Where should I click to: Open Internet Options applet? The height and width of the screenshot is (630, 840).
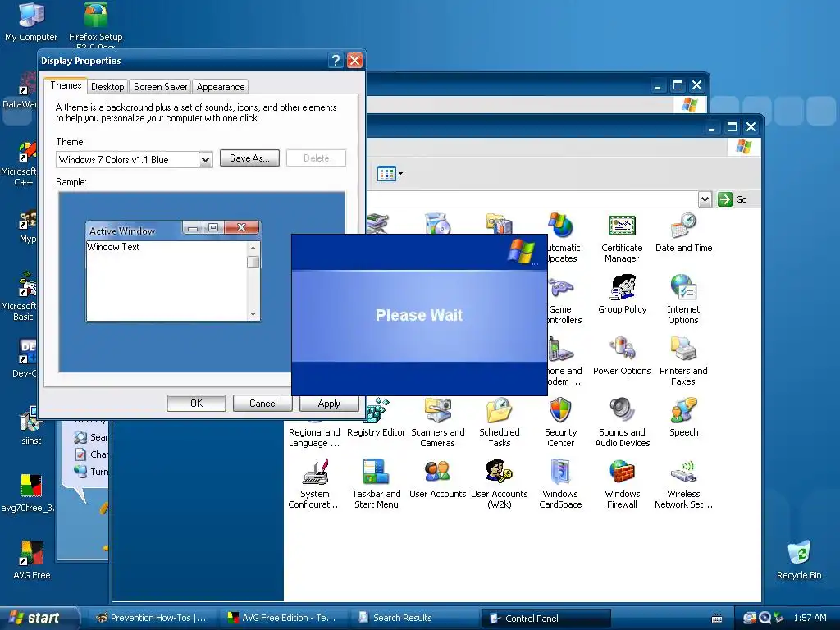tap(683, 300)
